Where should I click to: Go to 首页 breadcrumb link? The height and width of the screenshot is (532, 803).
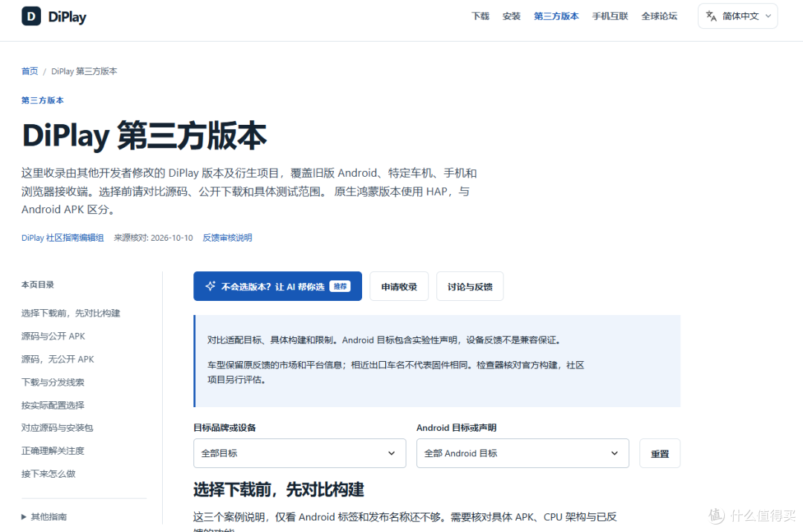point(30,71)
